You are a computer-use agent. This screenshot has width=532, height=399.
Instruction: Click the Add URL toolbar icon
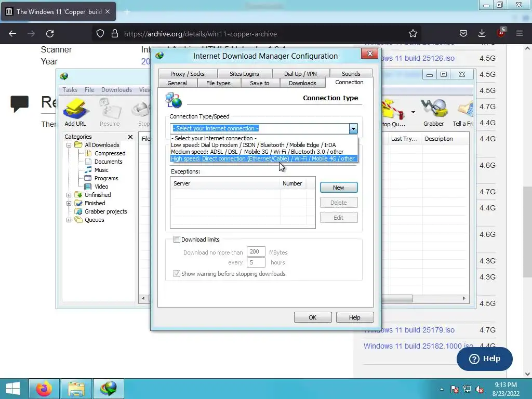75,112
